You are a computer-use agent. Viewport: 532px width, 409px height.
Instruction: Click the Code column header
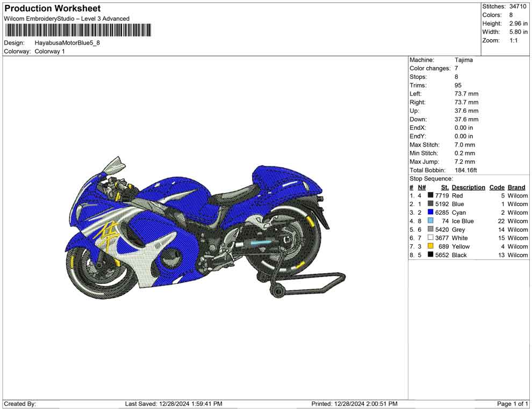pos(497,187)
